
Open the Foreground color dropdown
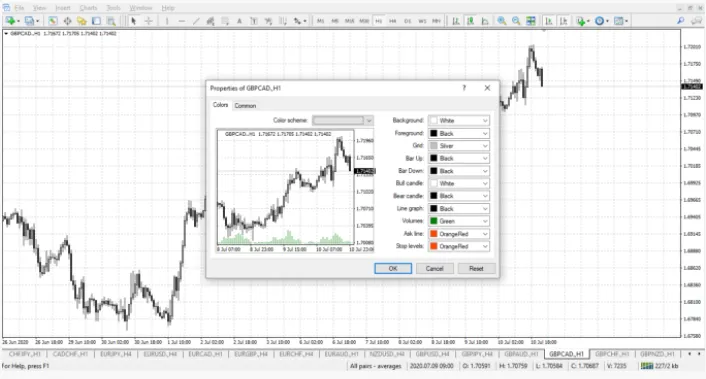[459, 133]
